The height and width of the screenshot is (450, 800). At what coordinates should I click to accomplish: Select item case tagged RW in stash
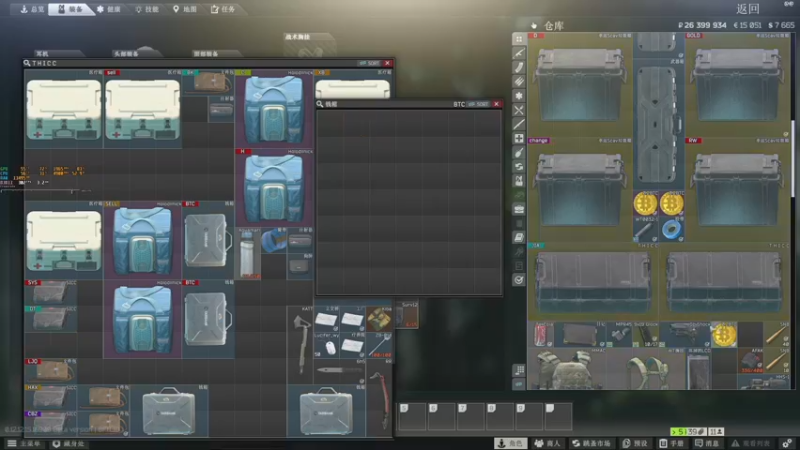tap(738, 190)
